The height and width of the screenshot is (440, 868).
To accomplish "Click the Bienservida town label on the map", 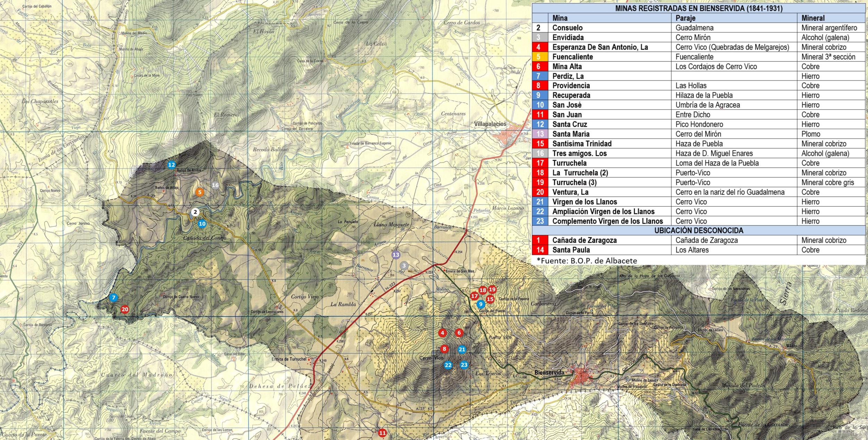I will [549, 373].
